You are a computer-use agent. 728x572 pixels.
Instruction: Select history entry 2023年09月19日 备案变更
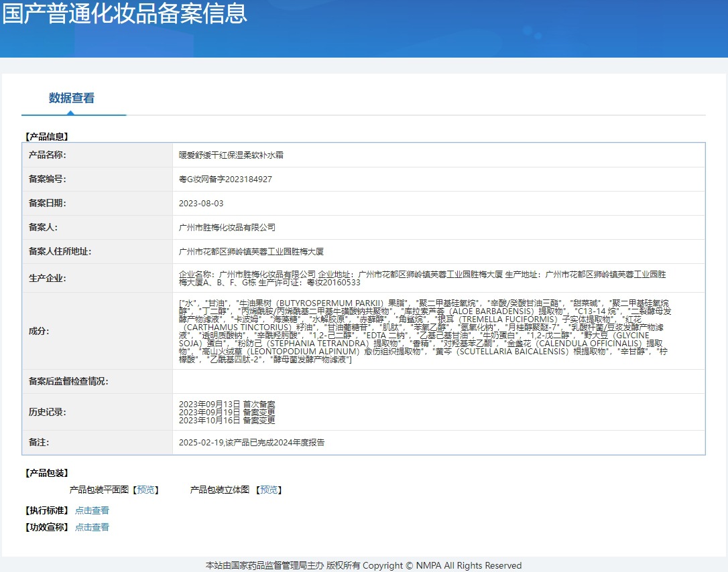(x=227, y=412)
